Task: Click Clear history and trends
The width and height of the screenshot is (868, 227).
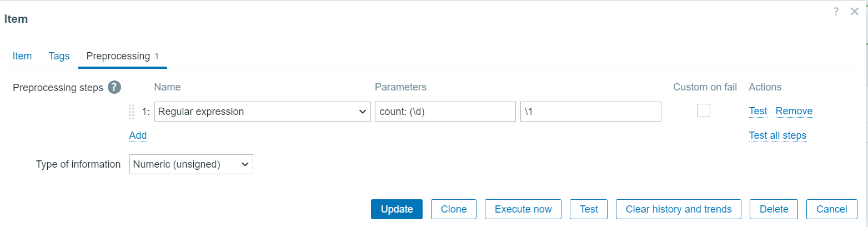Action: pos(678,209)
